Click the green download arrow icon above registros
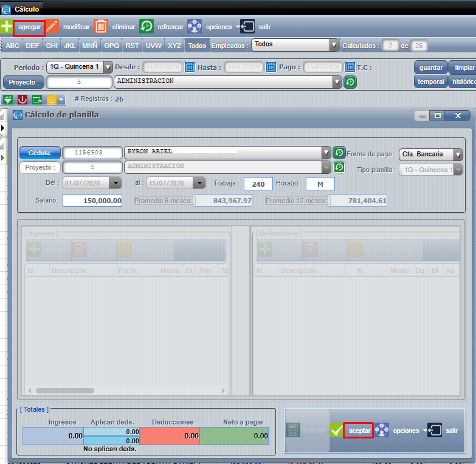Viewport: 476px width, 464px height. pyautogui.click(x=8, y=99)
